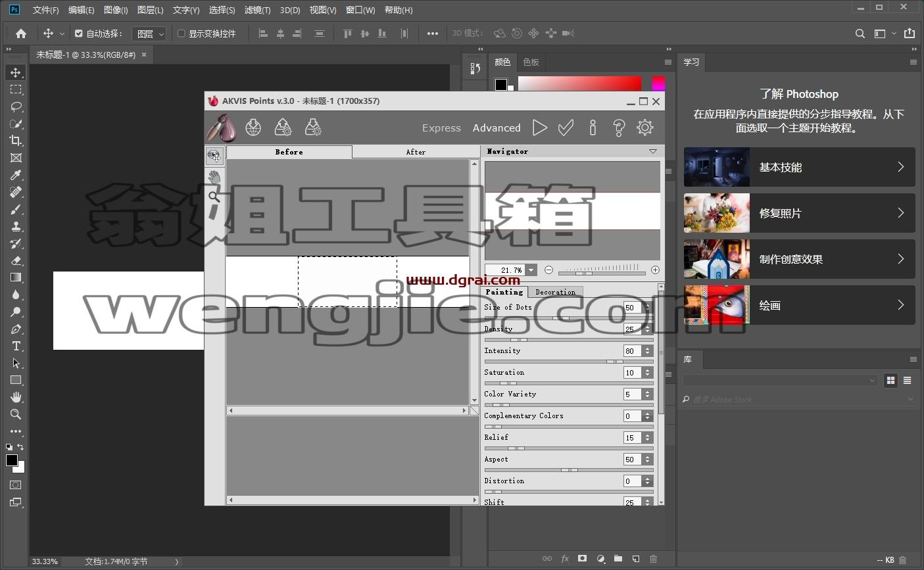Click AKVIS zoom in plus icon

pyautogui.click(x=655, y=270)
